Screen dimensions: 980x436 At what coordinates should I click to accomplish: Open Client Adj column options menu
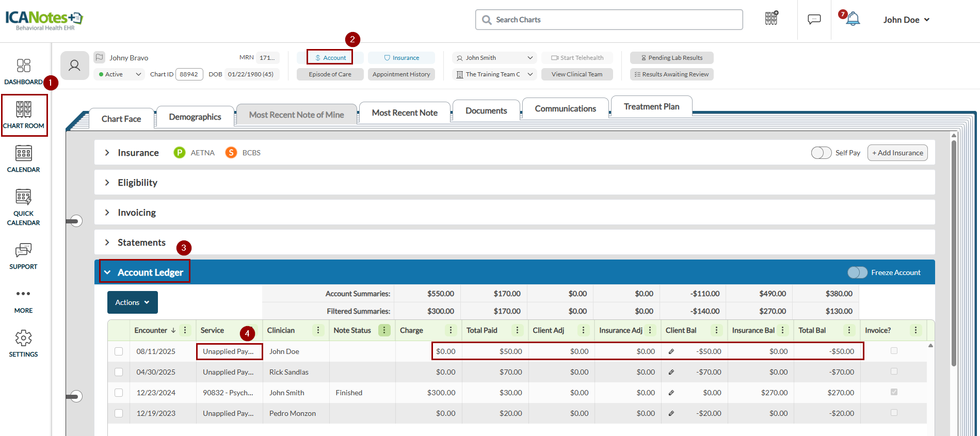click(584, 330)
